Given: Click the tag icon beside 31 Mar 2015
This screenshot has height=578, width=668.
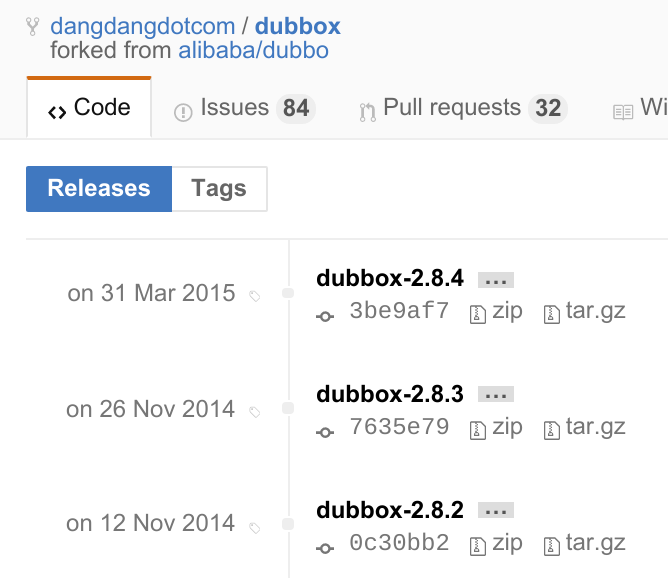Looking at the screenshot, I should 254,296.
